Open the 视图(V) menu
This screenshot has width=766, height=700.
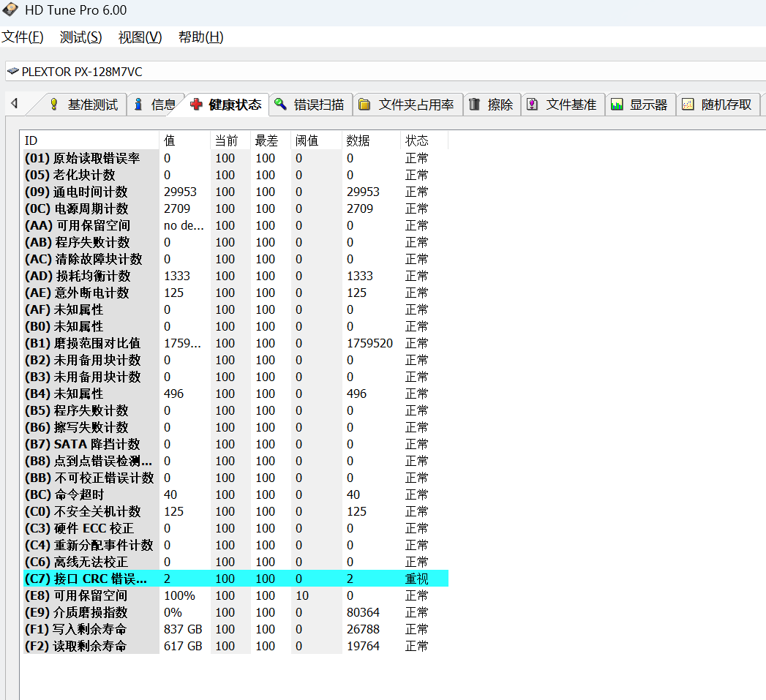[x=140, y=37]
